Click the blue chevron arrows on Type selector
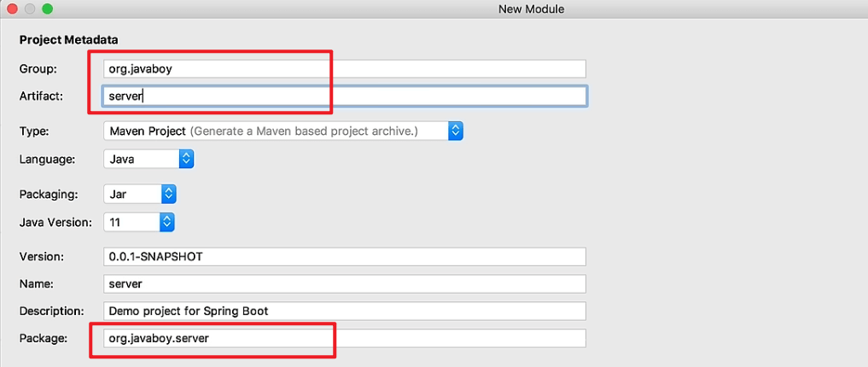 point(456,131)
